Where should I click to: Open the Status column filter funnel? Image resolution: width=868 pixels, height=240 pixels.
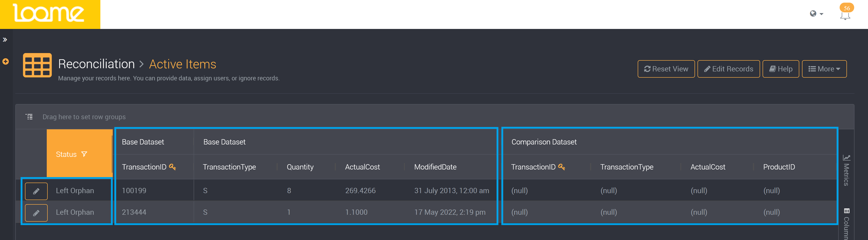click(84, 154)
